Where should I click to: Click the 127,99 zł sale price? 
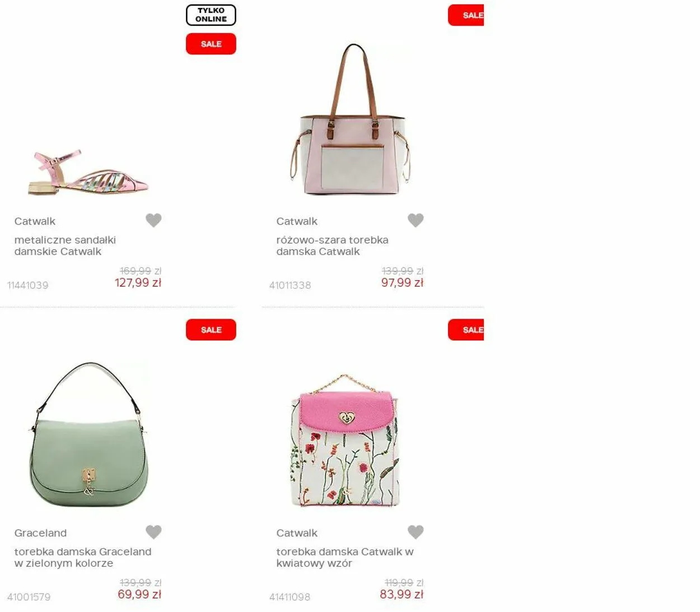point(138,282)
